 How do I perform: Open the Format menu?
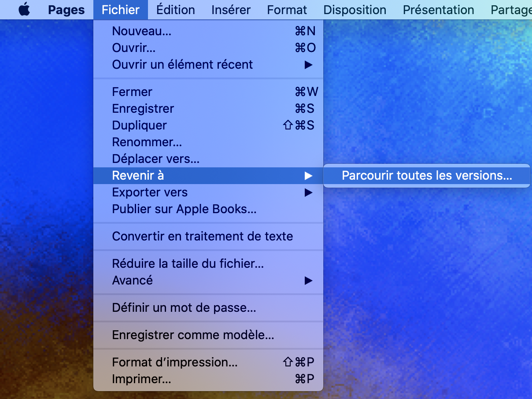tap(287, 10)
